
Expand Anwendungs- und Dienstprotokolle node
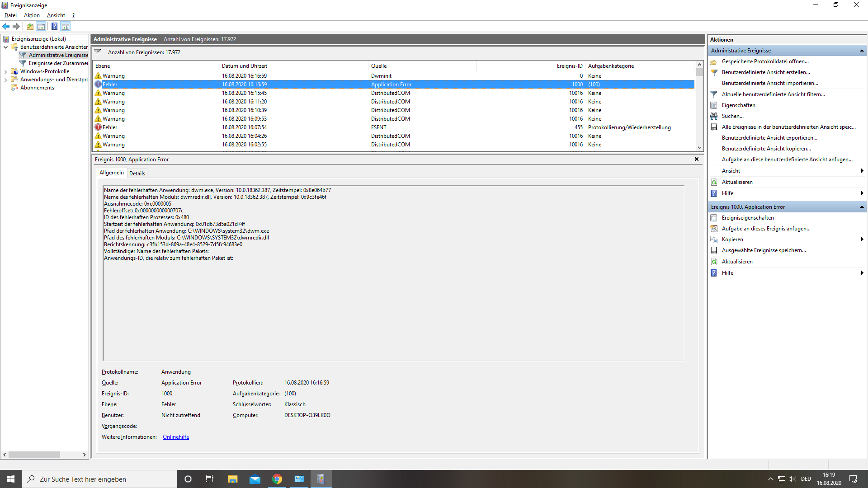coord(5,80)
